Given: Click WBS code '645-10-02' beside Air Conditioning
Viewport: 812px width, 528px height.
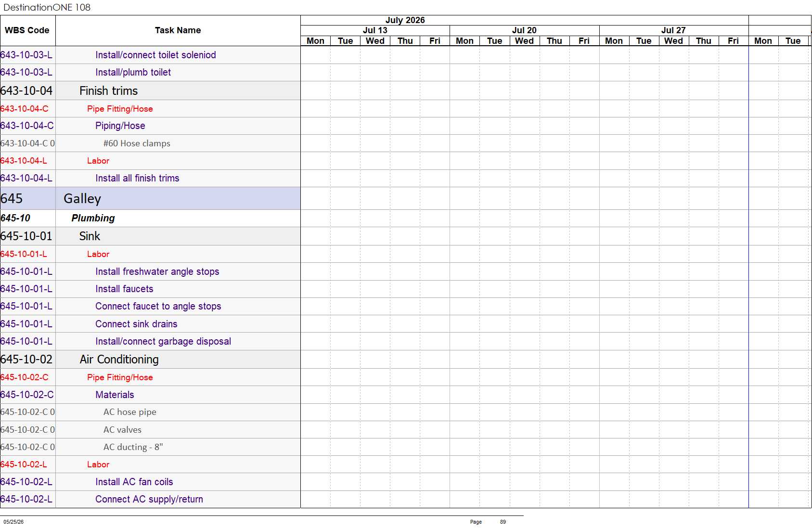Looking at the screenshot, I should click(26, 359).
